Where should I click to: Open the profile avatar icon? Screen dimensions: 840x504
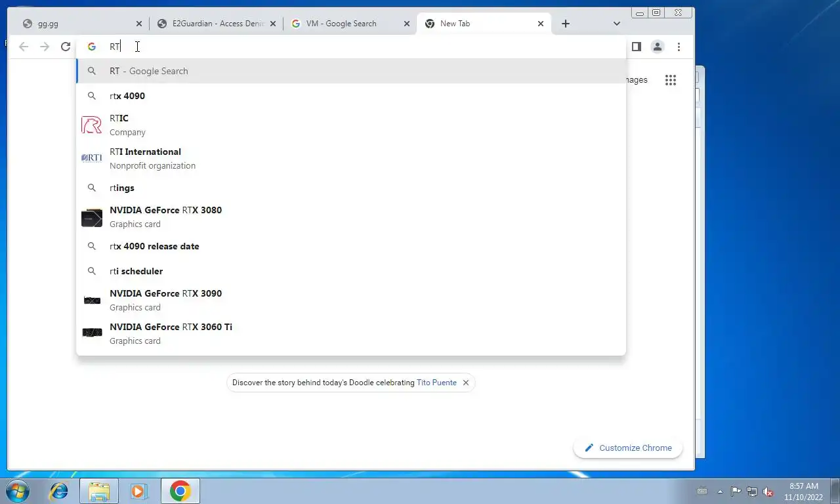tap(657, 47)
